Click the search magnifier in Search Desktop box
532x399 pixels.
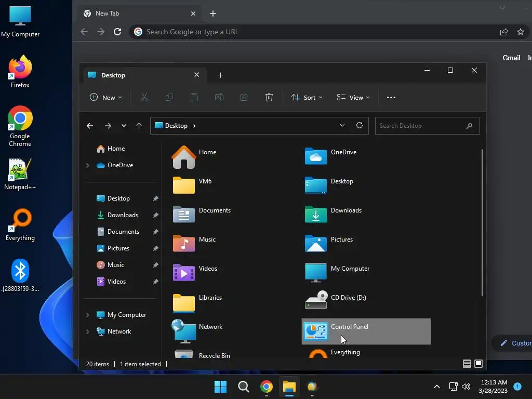point(469,126)
